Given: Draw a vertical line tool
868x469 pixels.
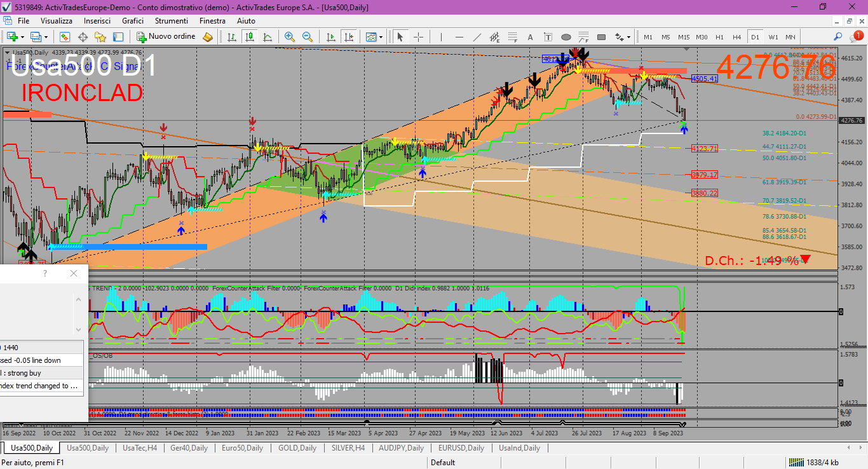Looking at the screenshot, I should pos(441,37).
